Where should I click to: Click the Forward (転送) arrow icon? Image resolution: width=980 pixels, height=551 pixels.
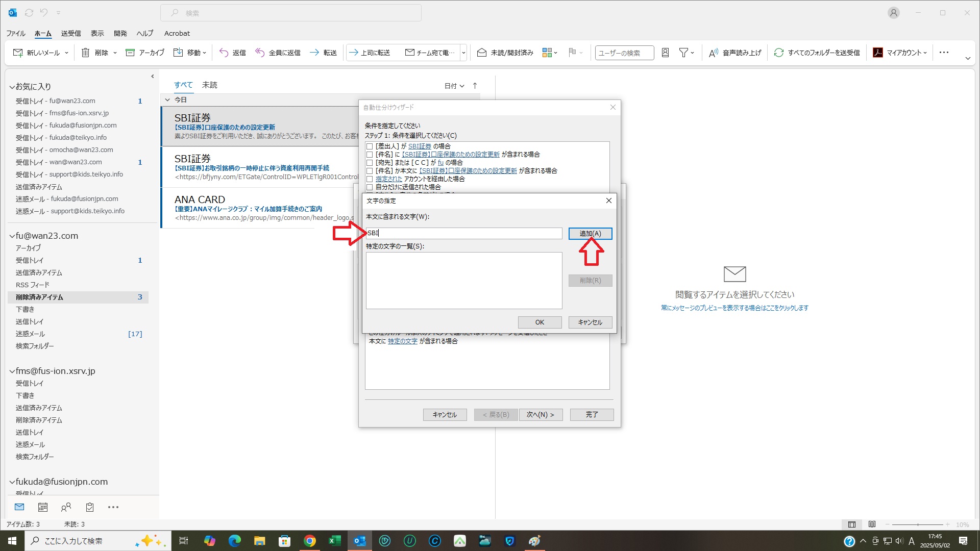tap(314, 53)
